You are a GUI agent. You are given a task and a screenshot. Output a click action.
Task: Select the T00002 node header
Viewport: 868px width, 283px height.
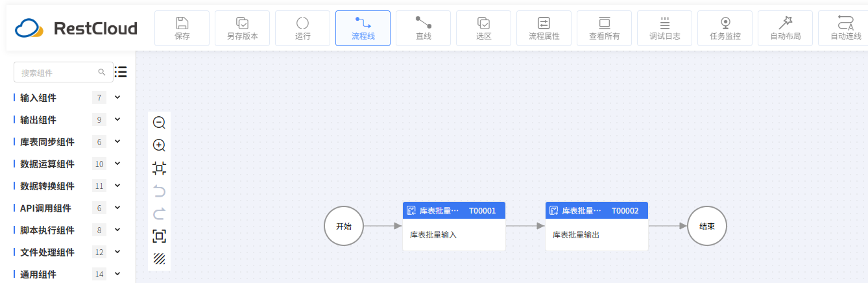pyautogui.click(x=597, y=210)
